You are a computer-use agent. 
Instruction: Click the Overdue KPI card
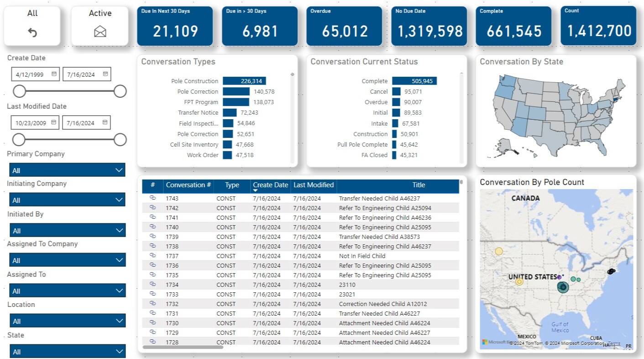tap(344, 25)
